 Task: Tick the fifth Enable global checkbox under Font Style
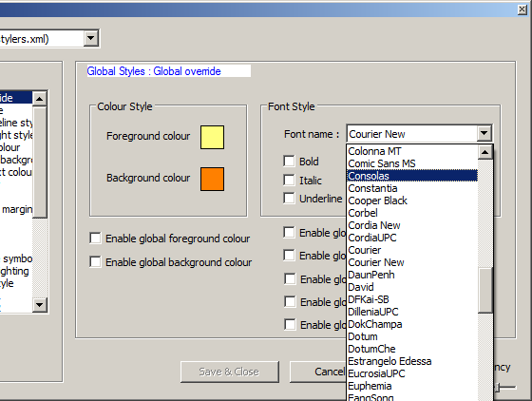pos(290,324)
